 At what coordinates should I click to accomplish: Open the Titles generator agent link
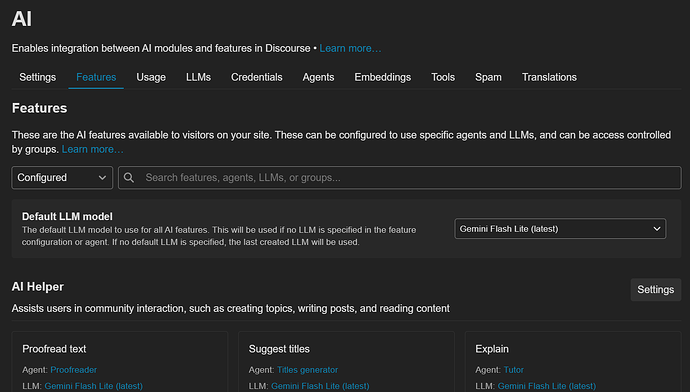[307, 370]
